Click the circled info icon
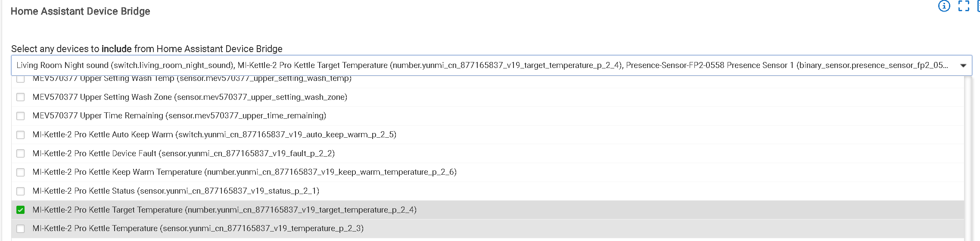The height and width of the screenshot is (241, 980). tap(944, 6)
